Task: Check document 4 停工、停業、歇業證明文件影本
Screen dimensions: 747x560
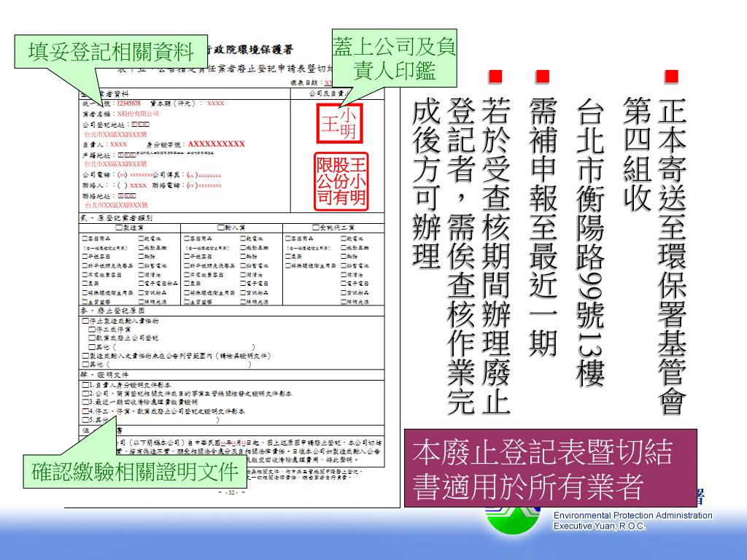Action: (85, 411)
